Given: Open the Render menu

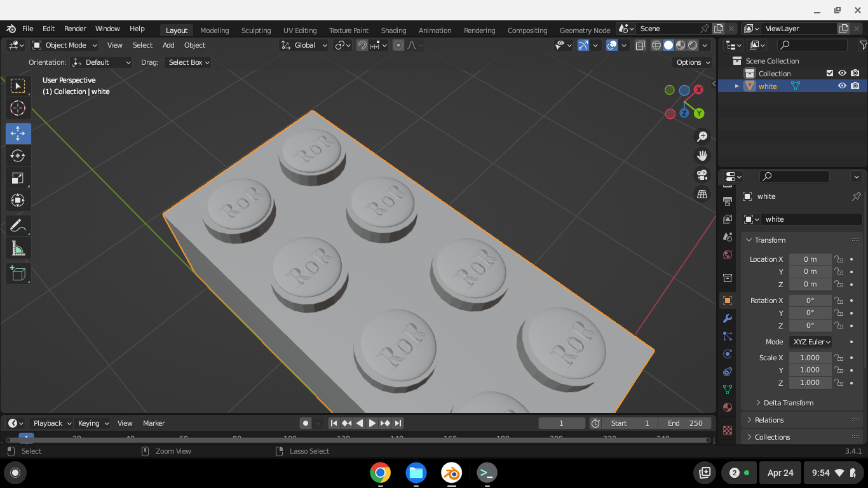Looking at the screenshot, I should [x=75, y=29].
